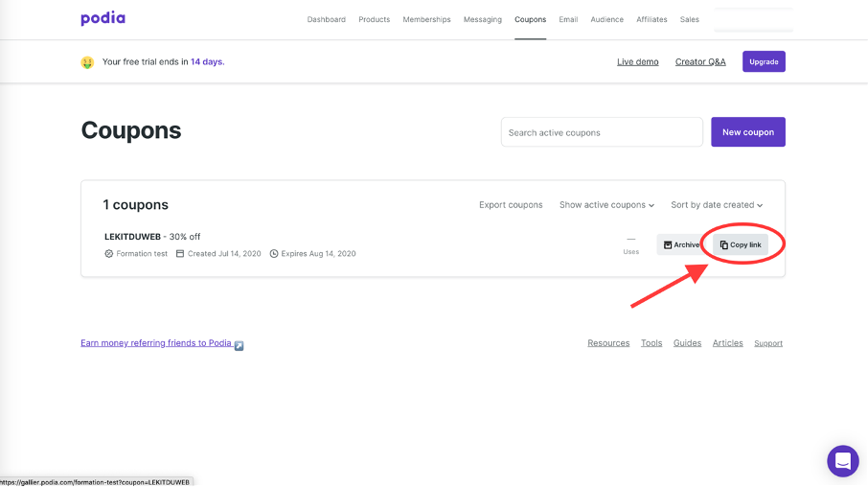
Task: Open the Affiliates tab
Action: [651, 19]
